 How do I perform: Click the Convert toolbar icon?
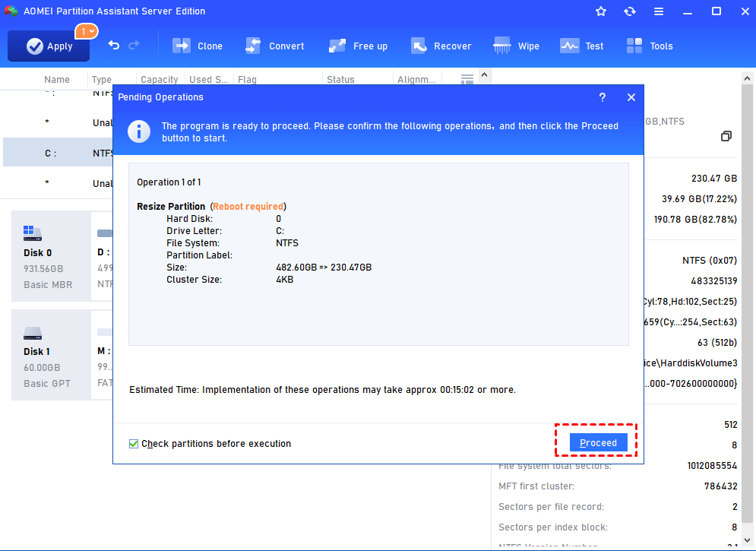pyautogui.click(x=253, y=46)
